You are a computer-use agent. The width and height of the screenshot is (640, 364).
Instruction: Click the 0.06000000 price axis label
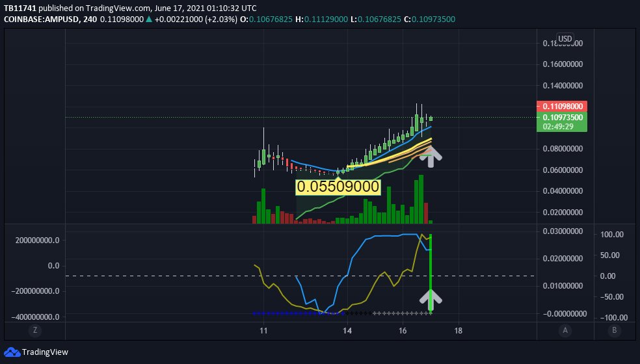(563, 170)
